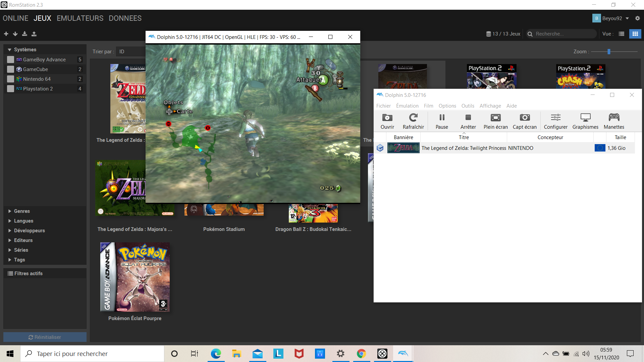
Task: Expand the Langues filter section
Action: coord(10,221)
